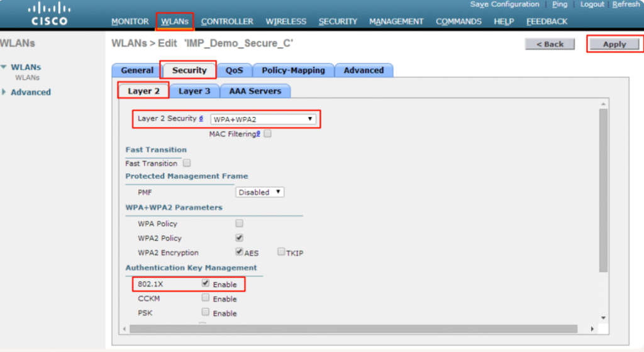Open the PMF dropdown
This screenshot has width=644, height=352.
pyautogui.click(x=260, y=192)
